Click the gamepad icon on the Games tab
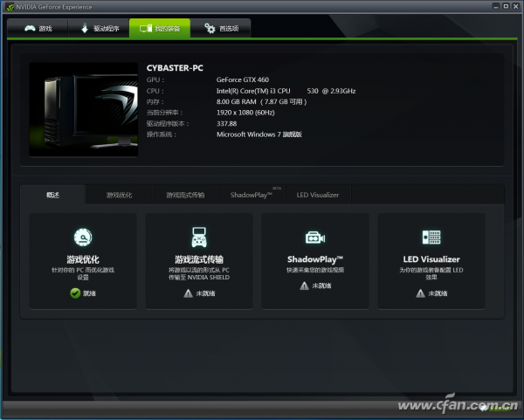524x420 pixels. pos(30,29)
